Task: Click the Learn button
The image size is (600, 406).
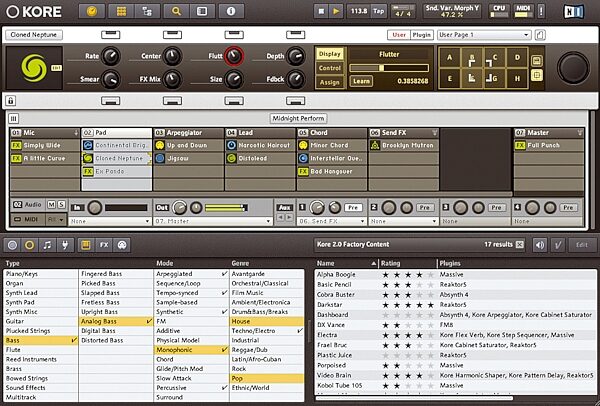Action: [361, 81]
